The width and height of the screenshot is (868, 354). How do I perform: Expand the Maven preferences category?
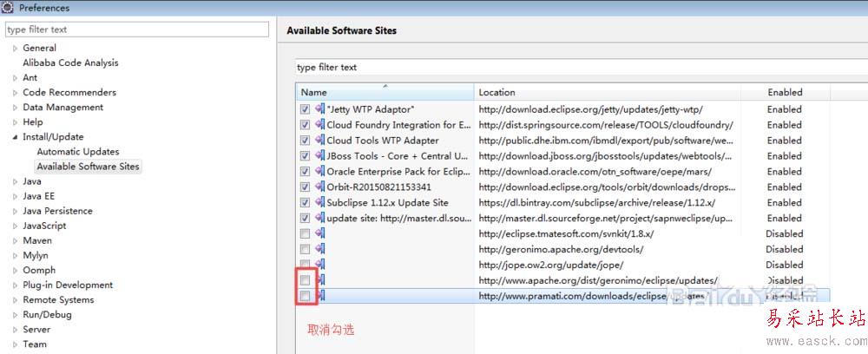click(x=15, y=241)
